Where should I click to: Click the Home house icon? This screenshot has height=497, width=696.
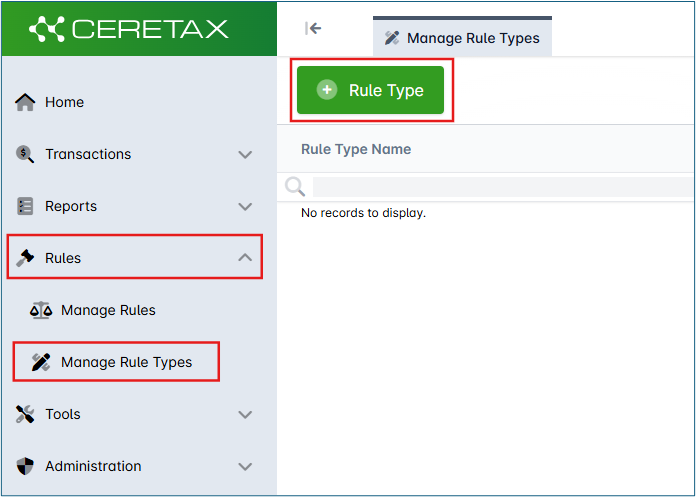pos(25,102)
